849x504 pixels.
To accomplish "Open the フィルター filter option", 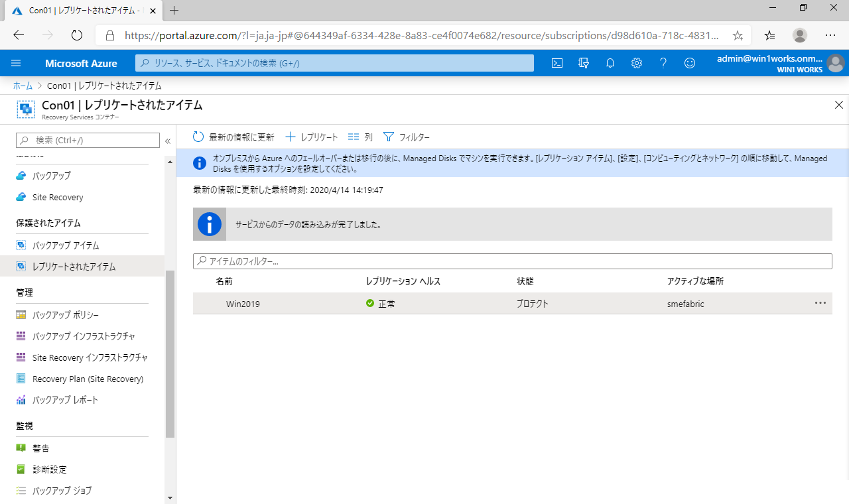I will tap(407, 137).
